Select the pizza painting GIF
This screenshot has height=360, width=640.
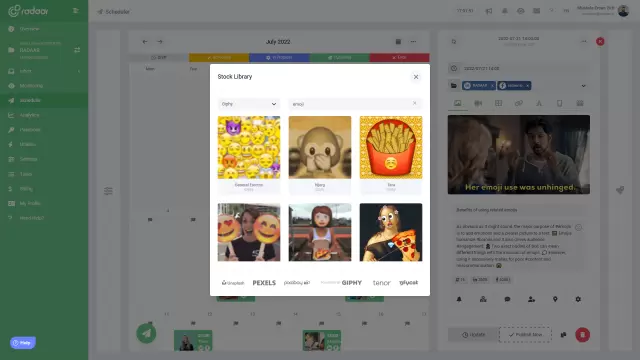click(x=391, y=232)
